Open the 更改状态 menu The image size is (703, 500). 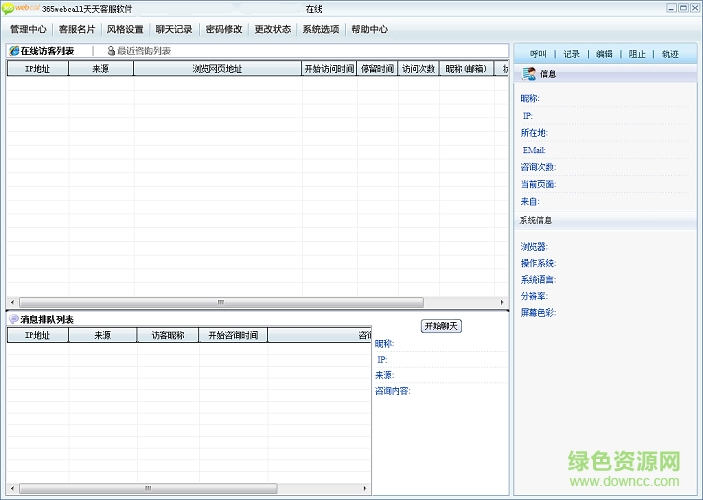click(x=272, y=29)
